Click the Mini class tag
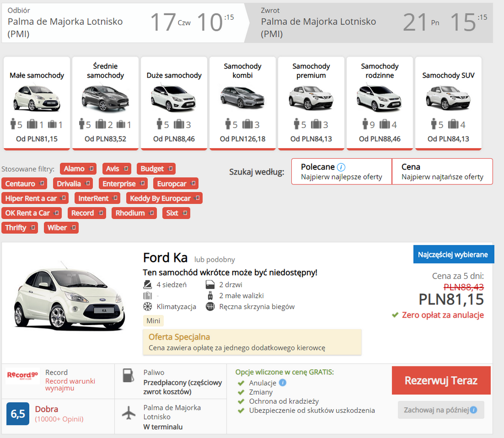This screenshot has height=438, width=504. click(153, 321)
